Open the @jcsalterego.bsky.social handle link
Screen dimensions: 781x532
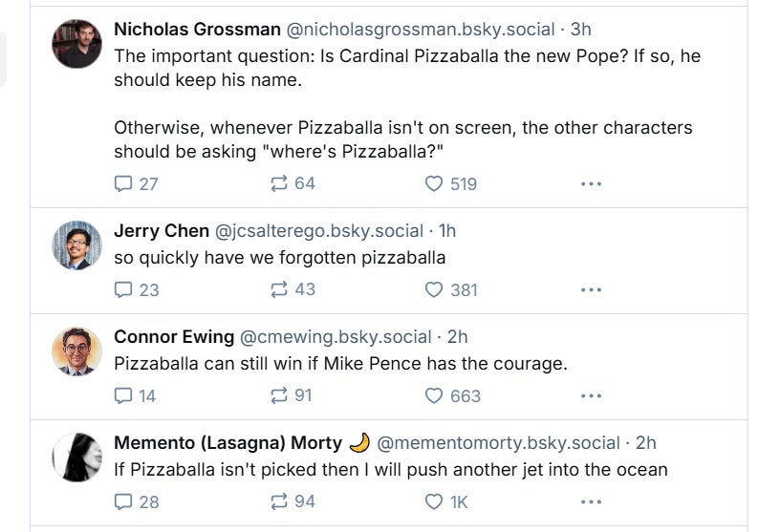point(319,231)
